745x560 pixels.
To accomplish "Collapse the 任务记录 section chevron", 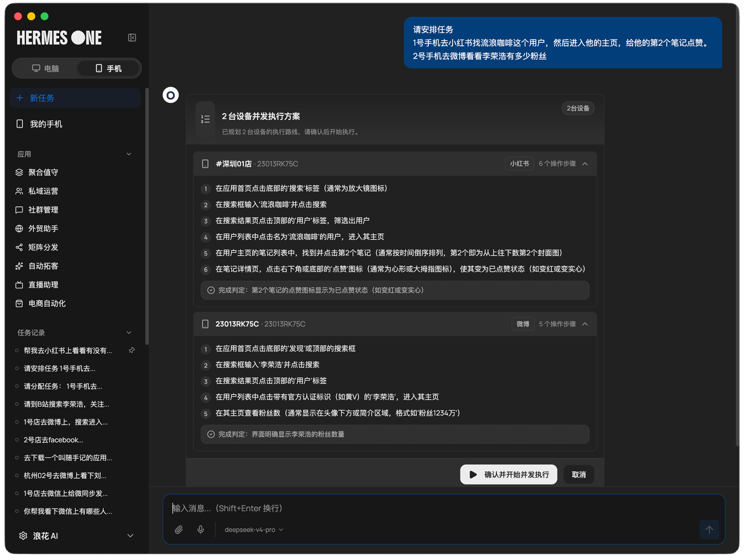I will [129, 333].
